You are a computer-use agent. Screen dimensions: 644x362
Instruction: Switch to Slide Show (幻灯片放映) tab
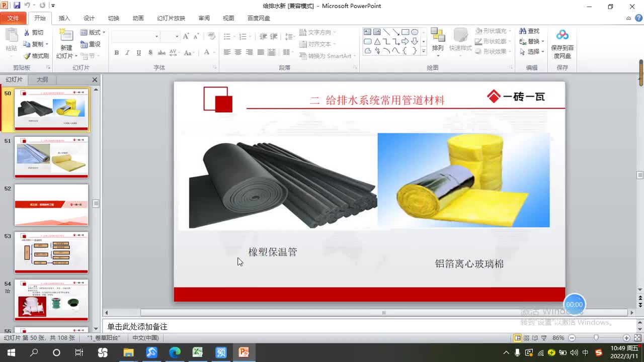pyautogui.click(x=171, y=18)
